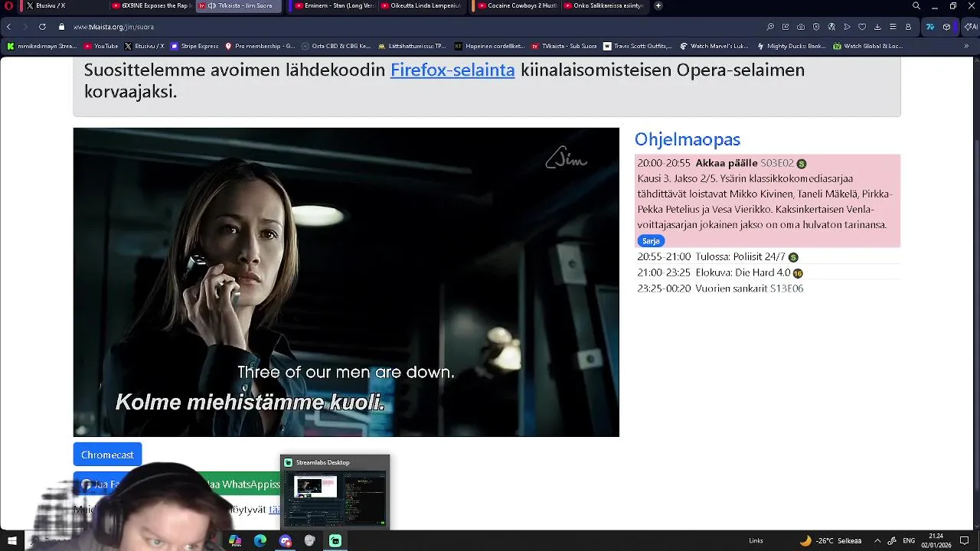Open the Streamlabs Desktop preview thumbnail
Screen dimensions: 980x551
tap(335, 491)
